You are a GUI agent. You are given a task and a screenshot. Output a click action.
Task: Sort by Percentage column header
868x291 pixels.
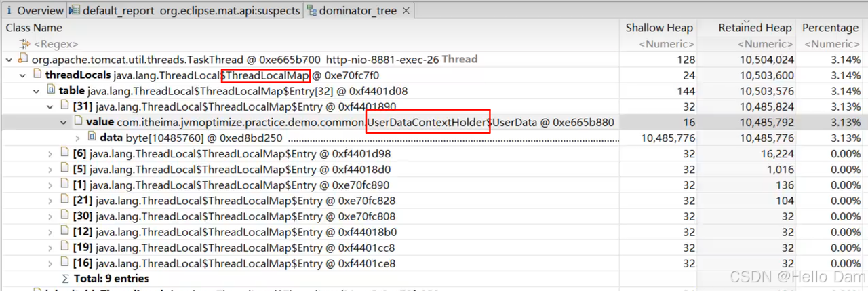830,28
